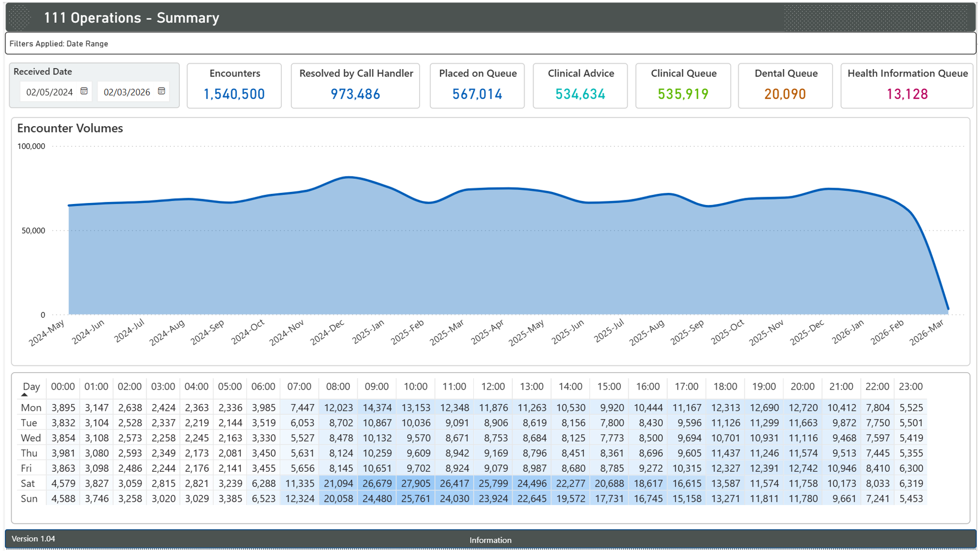This screenshot has height=551, width=980.
Task: Click the sort arrow under the Day column
Action: [25, 395]
